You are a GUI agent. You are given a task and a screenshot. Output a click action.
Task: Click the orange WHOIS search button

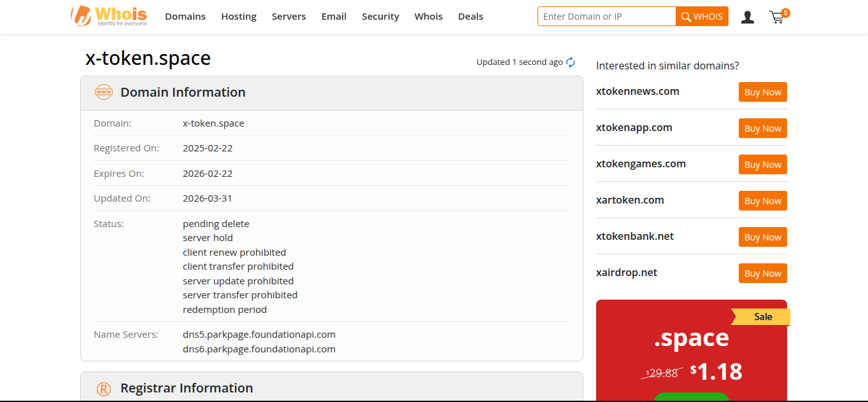pos(702,17)
